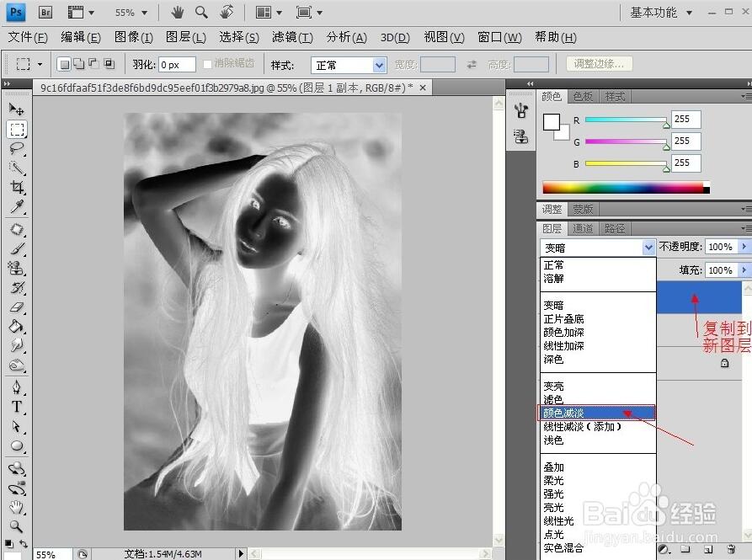752x560 pixels.
Task: Open the 55% zoom level dropdown in top bar
Action: (131, 13)
